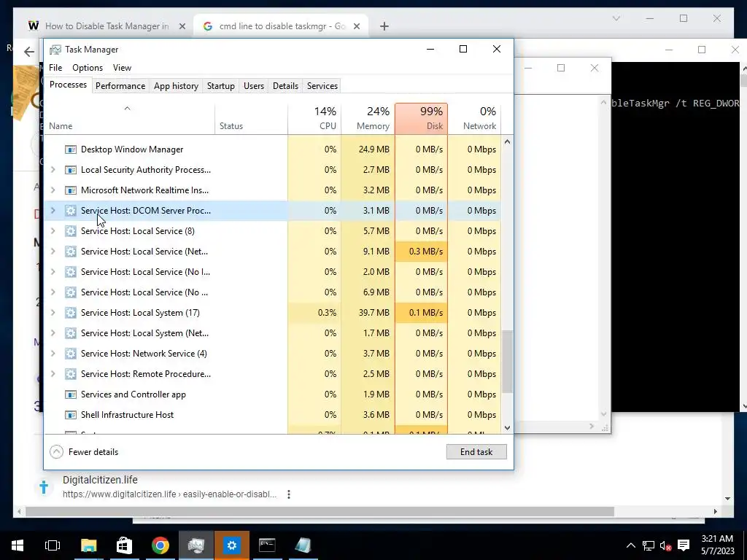Click the Service Host Local System (17) gear icon
The width and height of the screenshot is (747, 560).
pyautogui.click(x=71, y=313)
